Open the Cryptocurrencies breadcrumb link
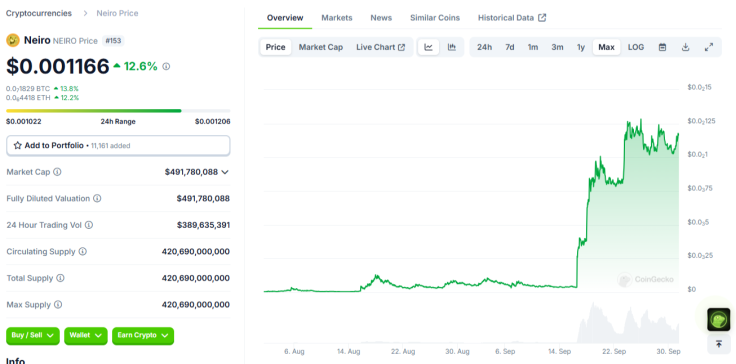The image size is (736, 364). tap(39, 13)
